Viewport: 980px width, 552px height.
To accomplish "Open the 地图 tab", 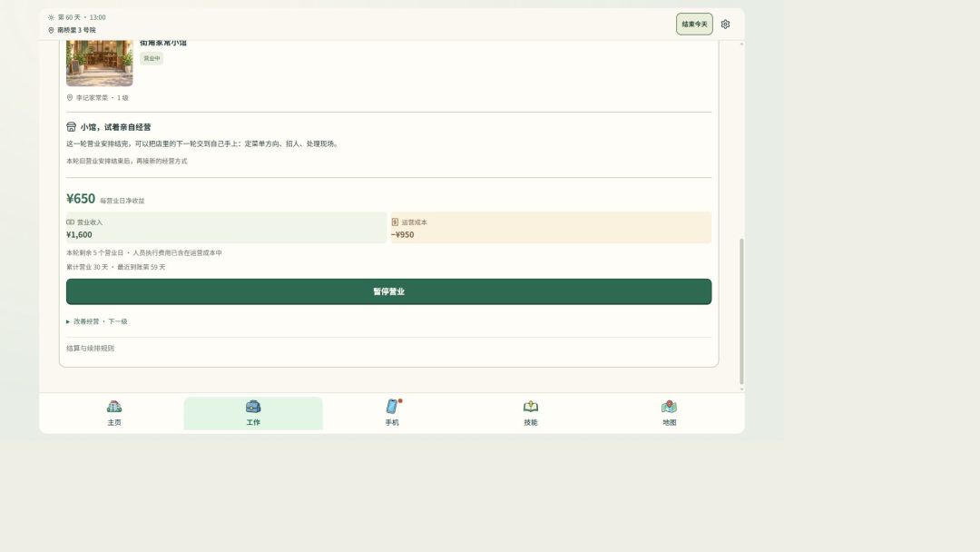I will coord(670,413).
